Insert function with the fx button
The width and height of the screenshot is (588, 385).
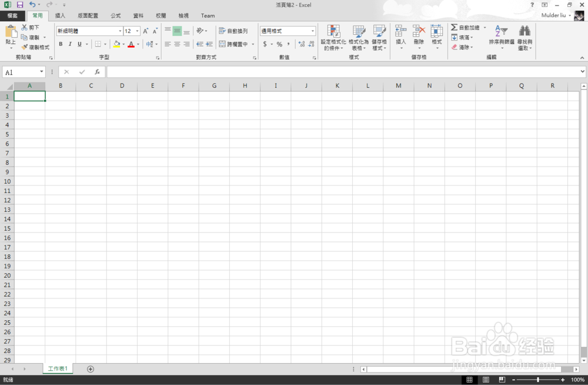(97, 72)
